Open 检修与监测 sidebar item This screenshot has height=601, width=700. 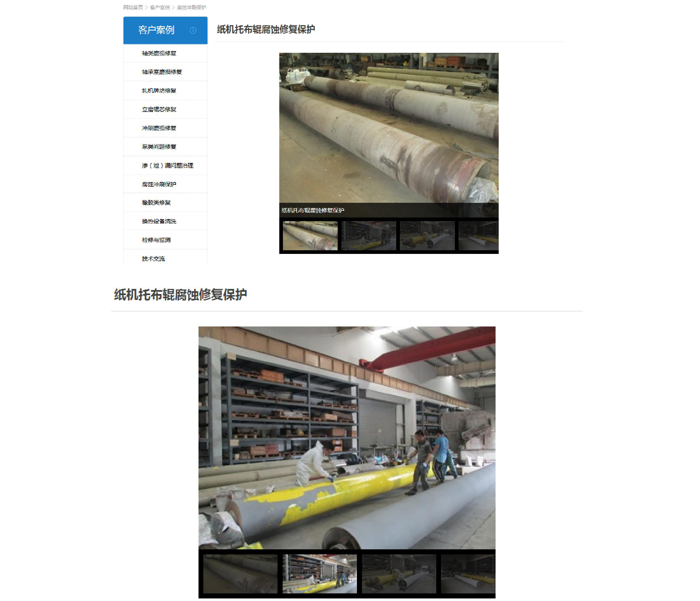point(156,240)
